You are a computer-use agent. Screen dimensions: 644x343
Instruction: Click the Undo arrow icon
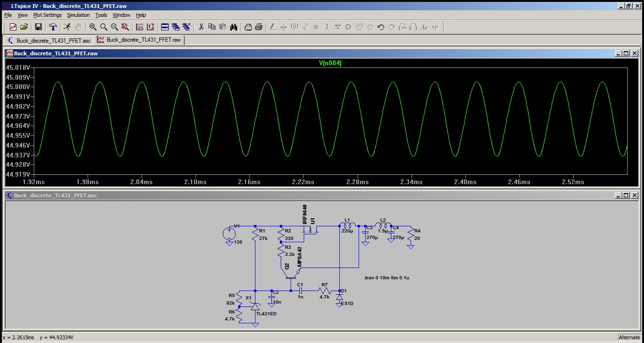click(381, 27)
